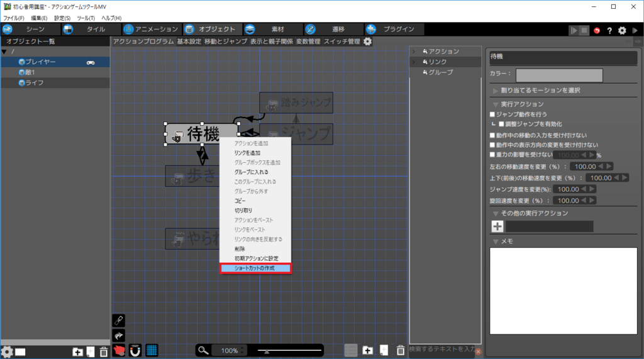Click trash icon below action list panel

[x=401, y=350]
